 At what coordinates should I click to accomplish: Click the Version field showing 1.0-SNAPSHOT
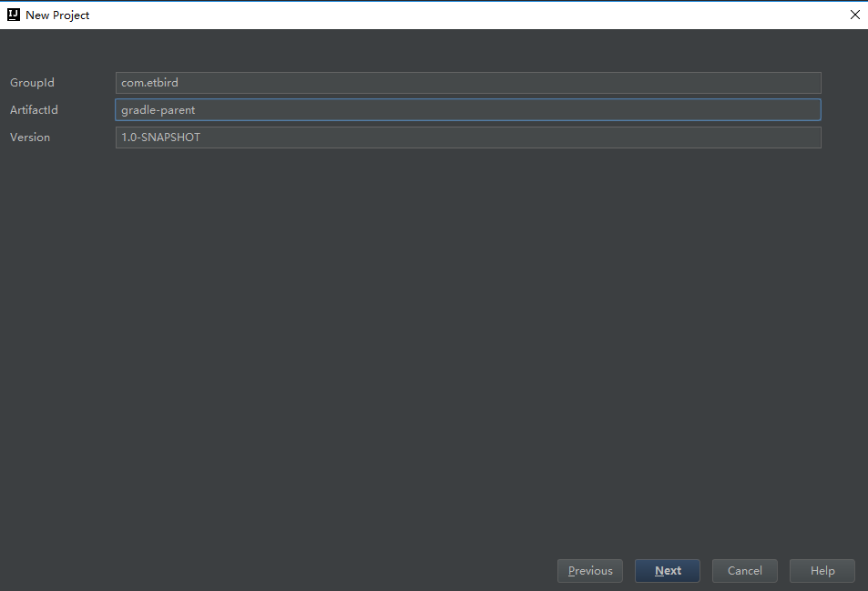pos(468,138)
